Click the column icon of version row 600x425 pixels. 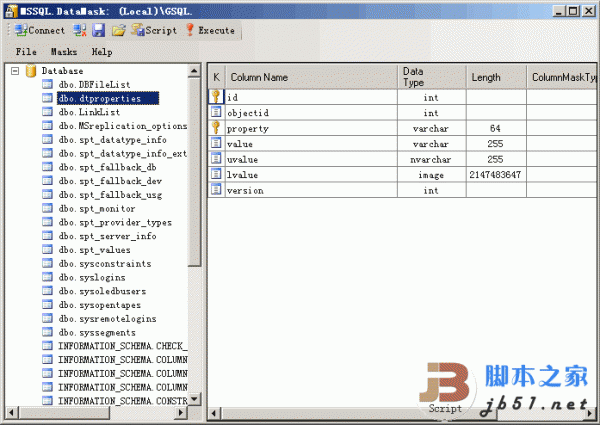tap(216, 190)
